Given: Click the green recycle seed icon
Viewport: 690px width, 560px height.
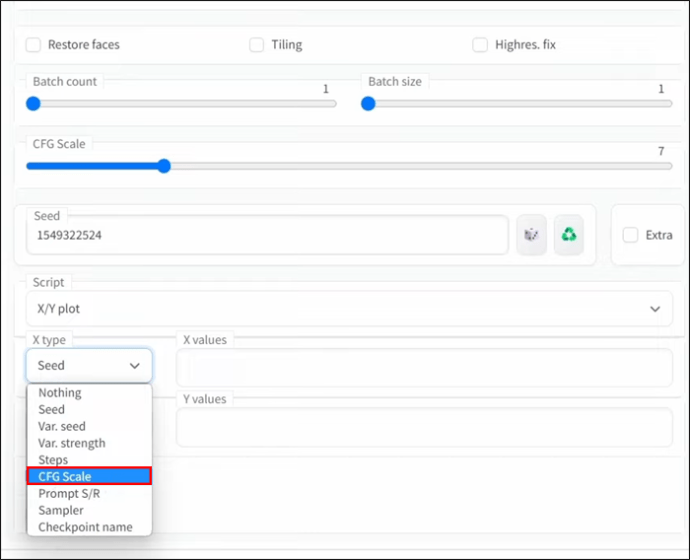Looking at the screenshot, I should pyautogui.click(x=569, y=235).
